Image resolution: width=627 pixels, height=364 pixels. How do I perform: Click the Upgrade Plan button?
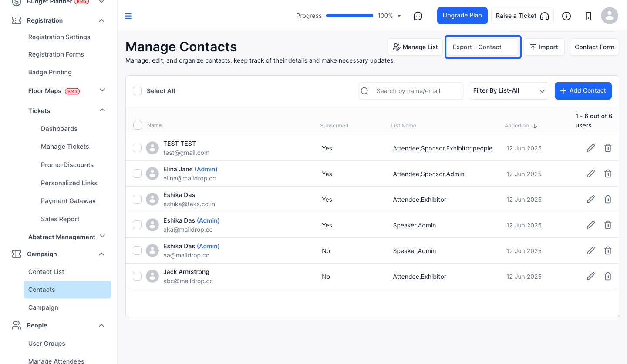coord(462,16)
